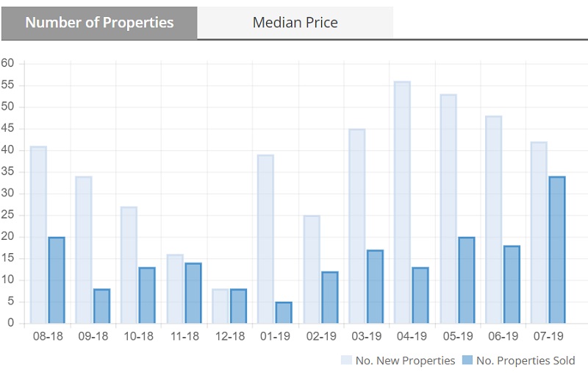Image resolution: width=588 pixels, height=373 pixels.
Task: Select the 05-19 new properties bar
Action: pos(448,209)
